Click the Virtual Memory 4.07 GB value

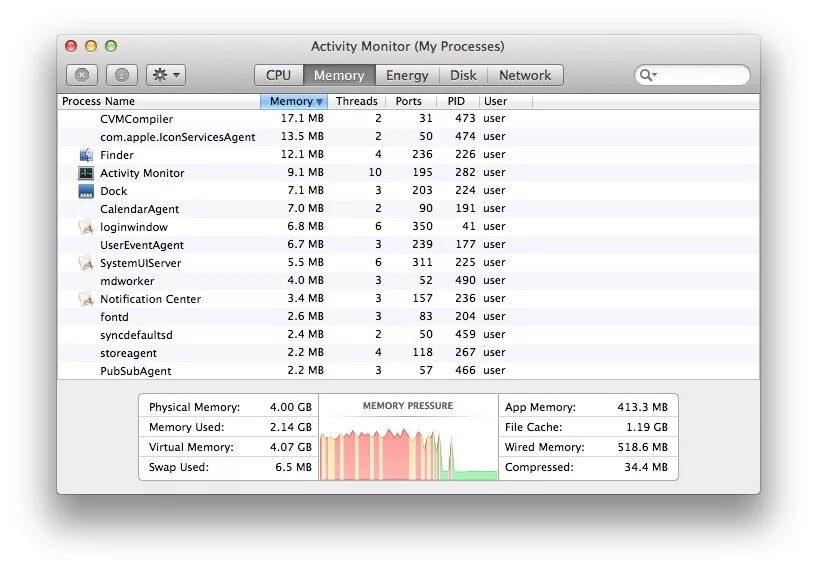pyautogui.click(x=291, y=447)
